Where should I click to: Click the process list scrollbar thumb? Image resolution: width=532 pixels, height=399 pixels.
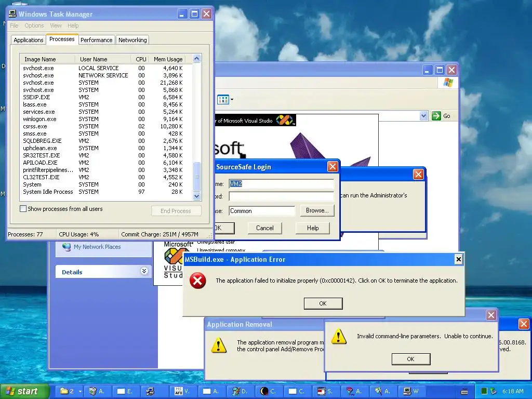pyautogui.click(x=196, y=177)
